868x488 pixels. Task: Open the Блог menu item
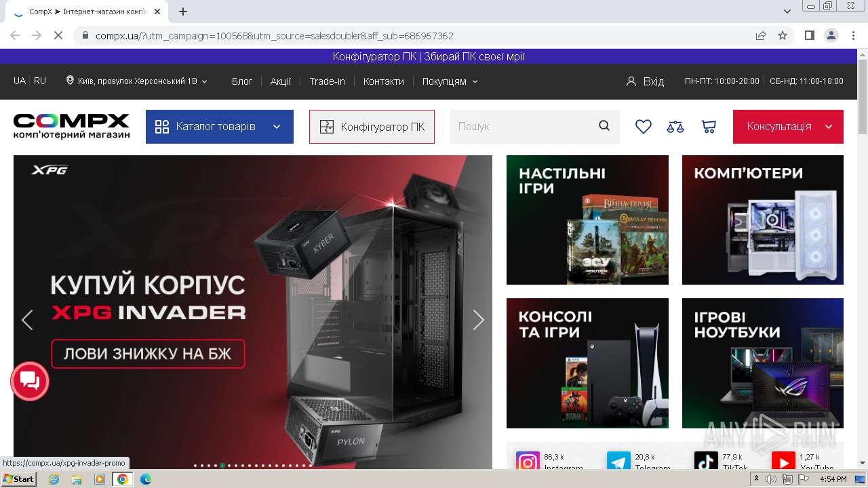point(242,81)
